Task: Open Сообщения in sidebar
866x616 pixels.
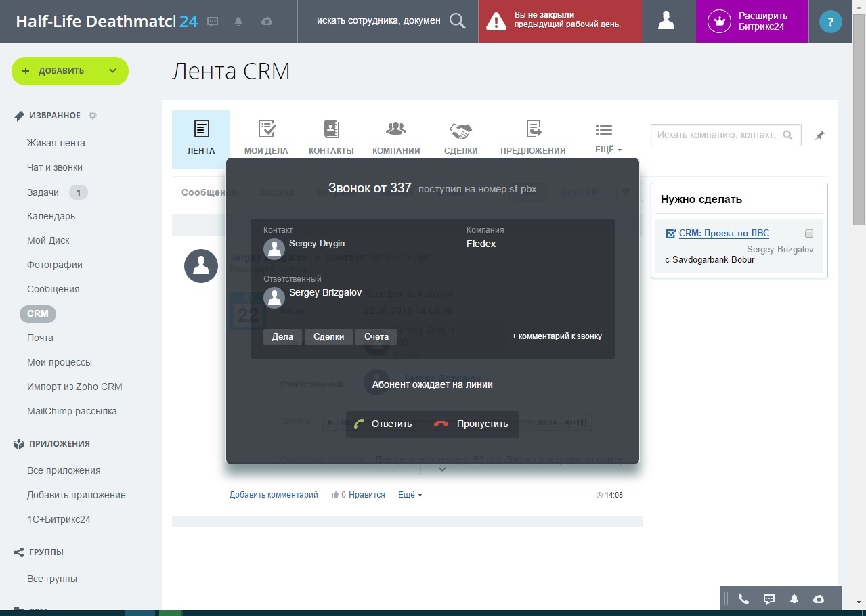Action: 53,289
